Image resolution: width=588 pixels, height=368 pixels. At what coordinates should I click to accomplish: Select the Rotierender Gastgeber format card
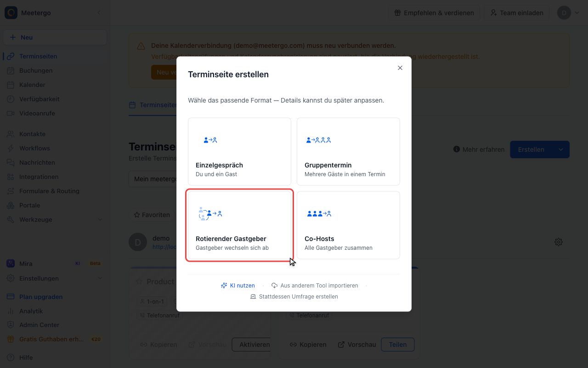pos(239,225)
